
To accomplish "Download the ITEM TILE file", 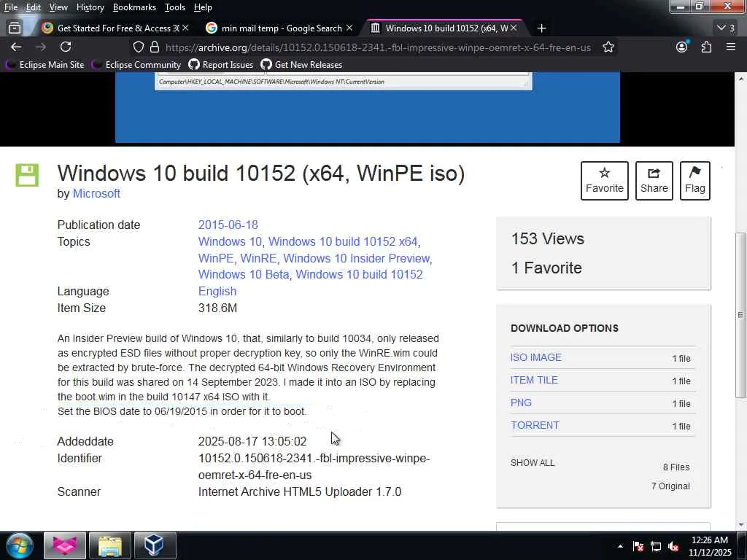I will [x=534, y=380].
